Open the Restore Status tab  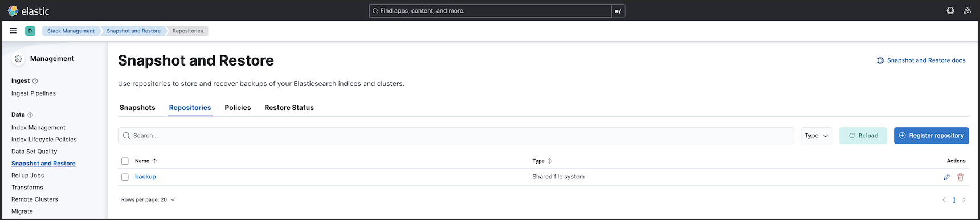[x=289, y=108]
